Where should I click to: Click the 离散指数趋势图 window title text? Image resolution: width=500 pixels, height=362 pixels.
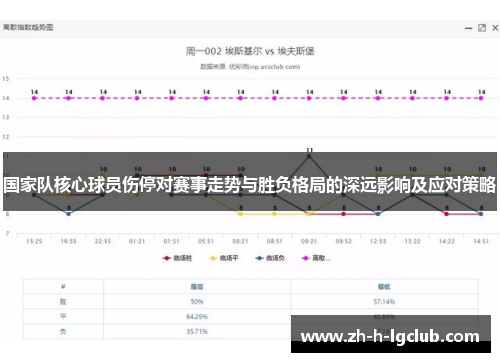click(x=28, y=27)
